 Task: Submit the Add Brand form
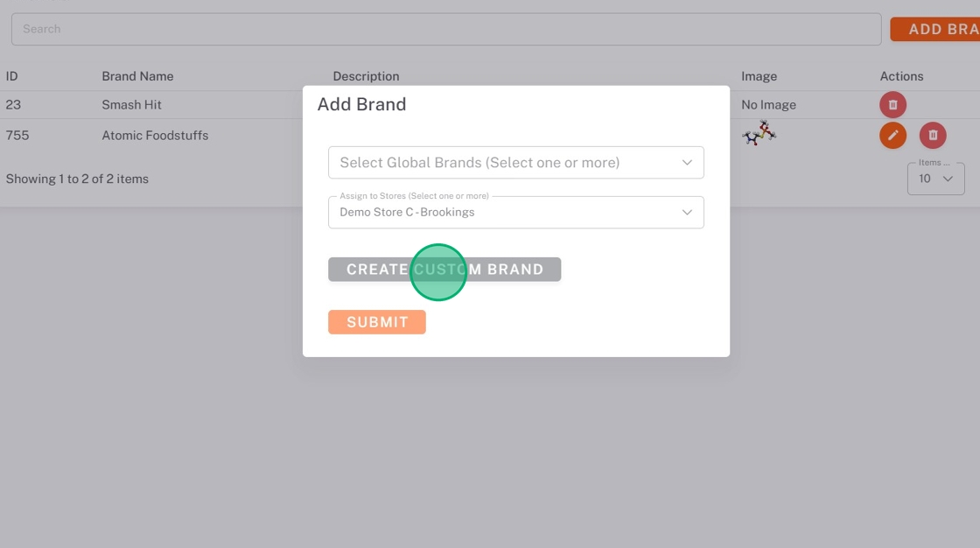point(376,322)
